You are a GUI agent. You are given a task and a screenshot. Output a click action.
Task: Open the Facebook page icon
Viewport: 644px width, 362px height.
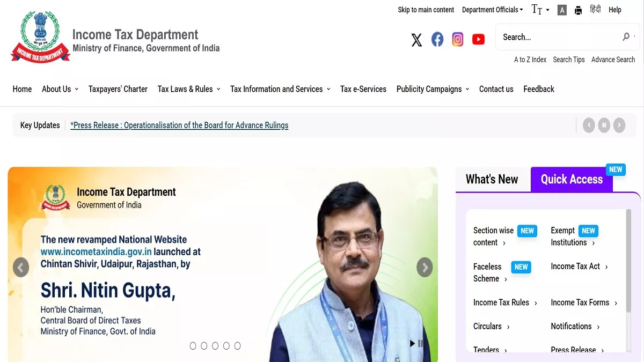coord(437,39)
